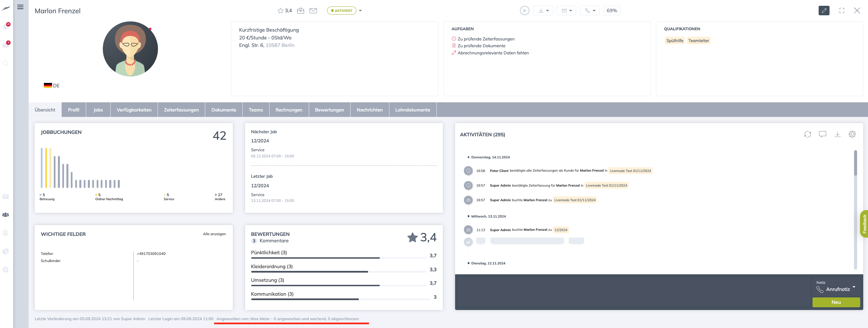The height and width of the screenshot is (328, 868).
Task: Download the activities log
Action: click(x=837, y=134)
